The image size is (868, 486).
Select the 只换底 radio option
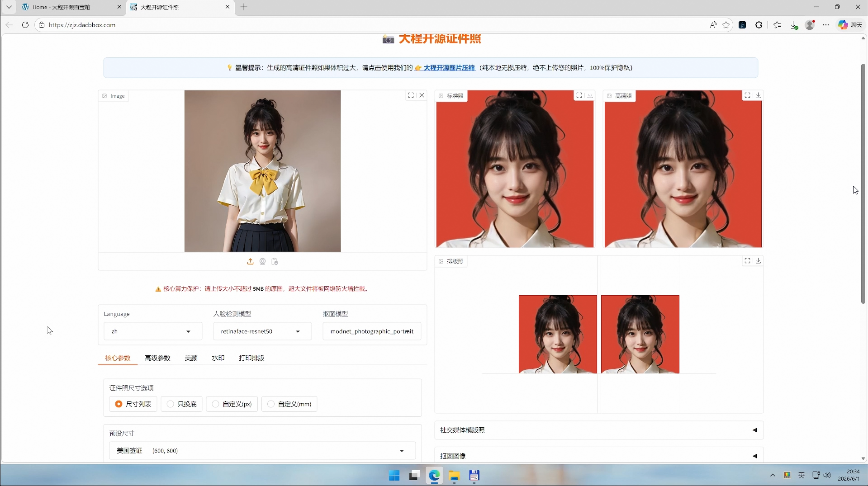181,404
